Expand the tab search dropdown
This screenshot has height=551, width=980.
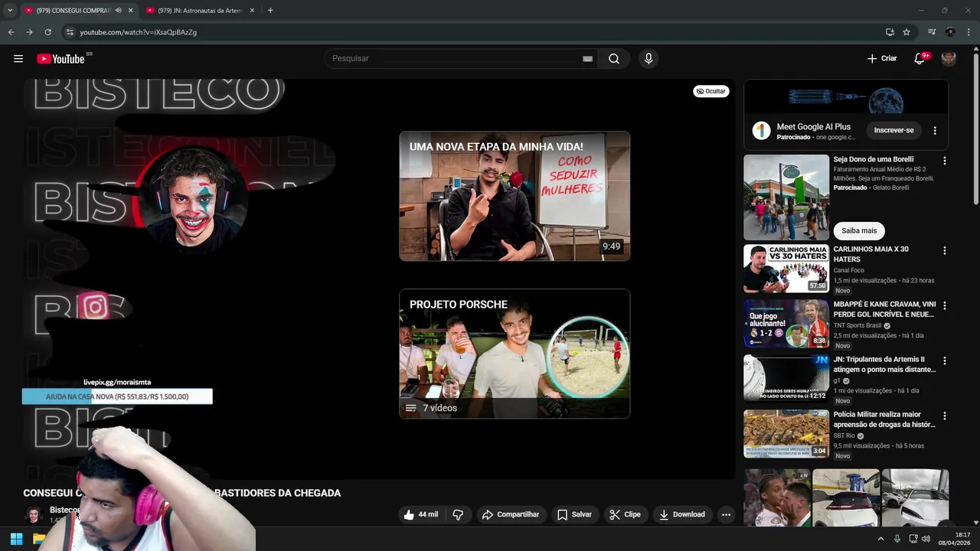9,10
